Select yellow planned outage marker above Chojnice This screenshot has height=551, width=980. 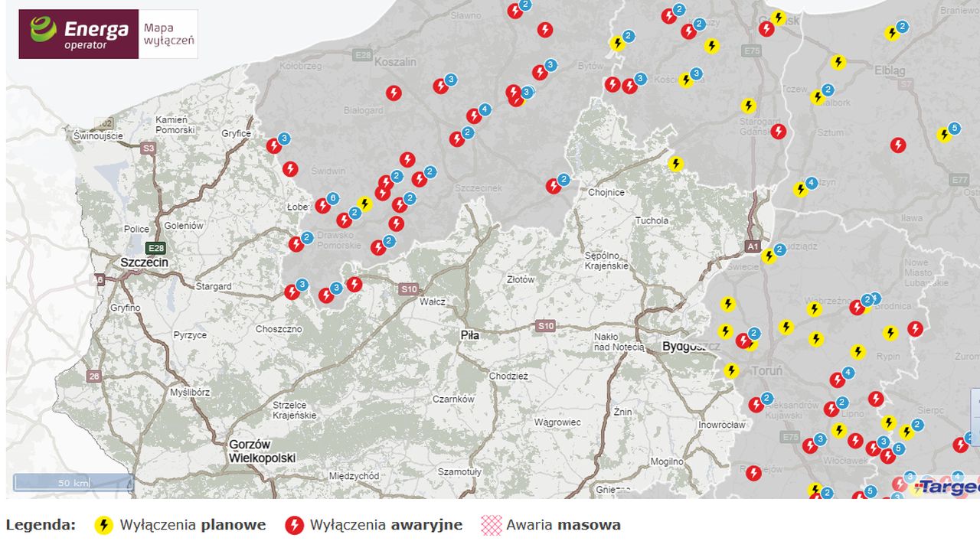pos(675,164)
